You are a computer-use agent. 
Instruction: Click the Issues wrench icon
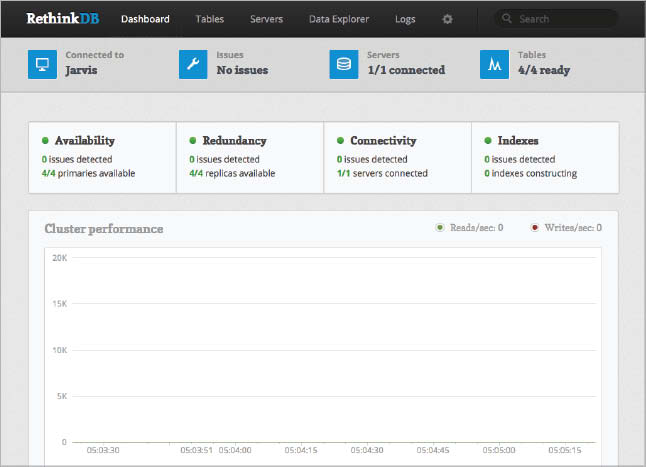click(x=193, y=63)
